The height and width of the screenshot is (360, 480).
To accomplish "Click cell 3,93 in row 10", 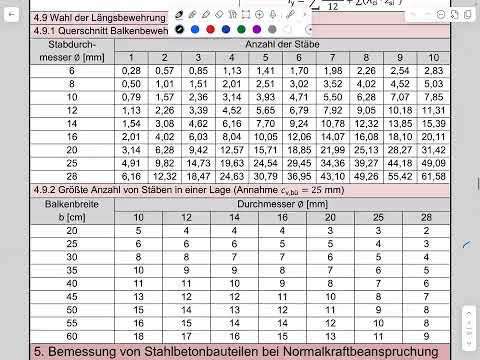I will pos(265,97).
